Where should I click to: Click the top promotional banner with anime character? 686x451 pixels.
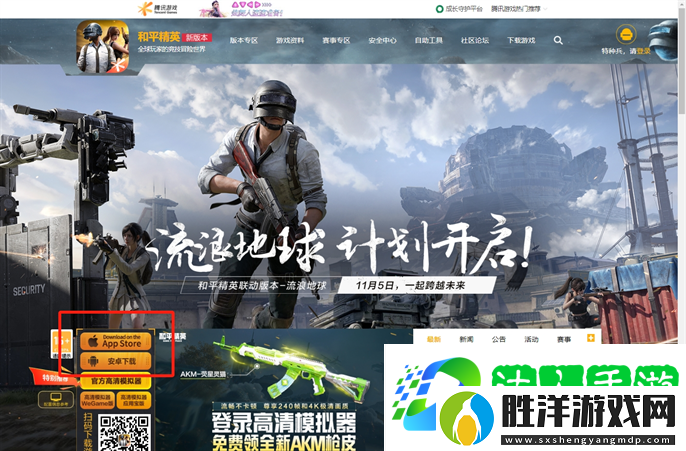pyautogui.click(x=241, y=9)
